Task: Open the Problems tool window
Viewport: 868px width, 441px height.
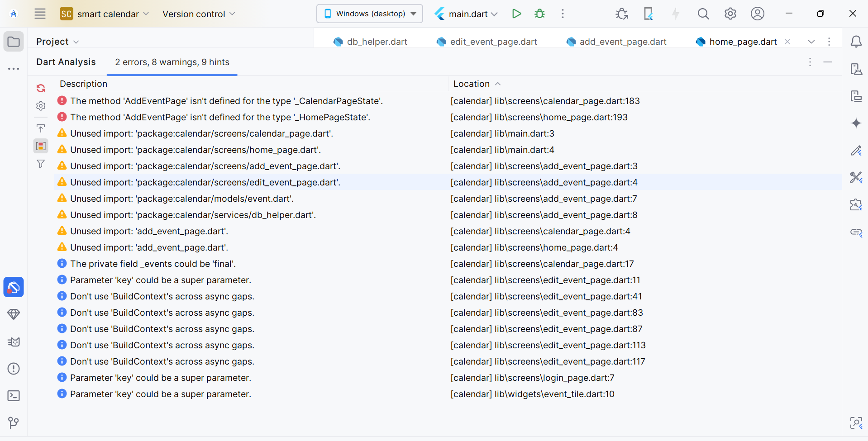Action: coord(14,369)
